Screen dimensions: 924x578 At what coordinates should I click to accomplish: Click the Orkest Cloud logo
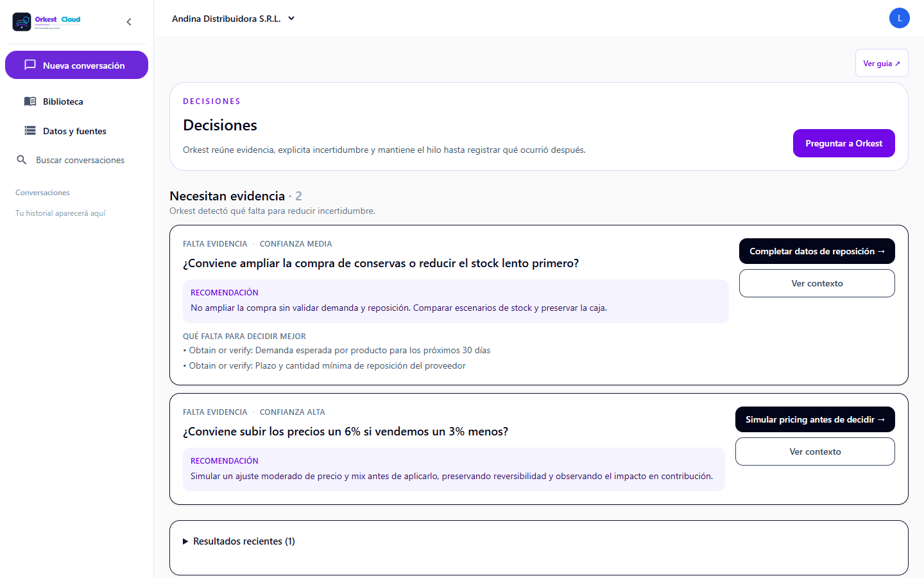[x=47, y=22]
